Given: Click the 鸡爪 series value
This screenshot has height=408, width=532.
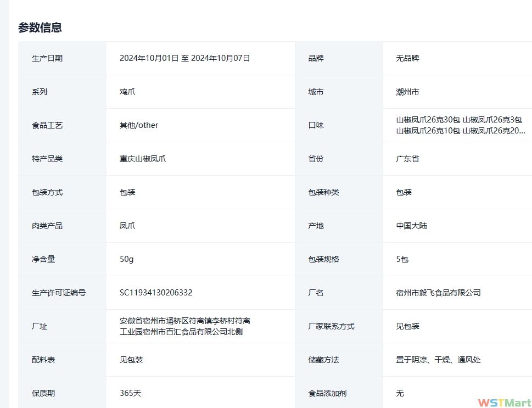Looking at the screenshot, I should point(127,92).
